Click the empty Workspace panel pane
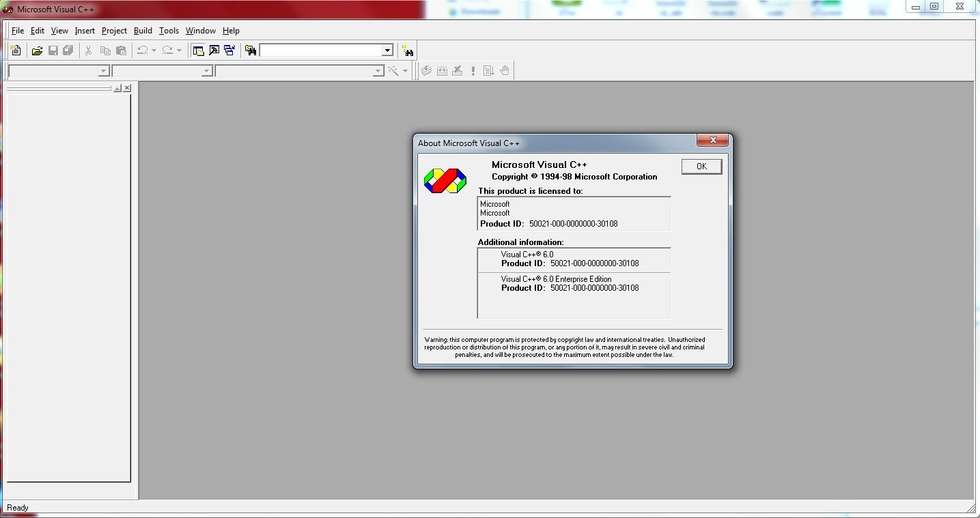This screenshot has height=518, width=980. pyautogui.click(x=68, y=287)
